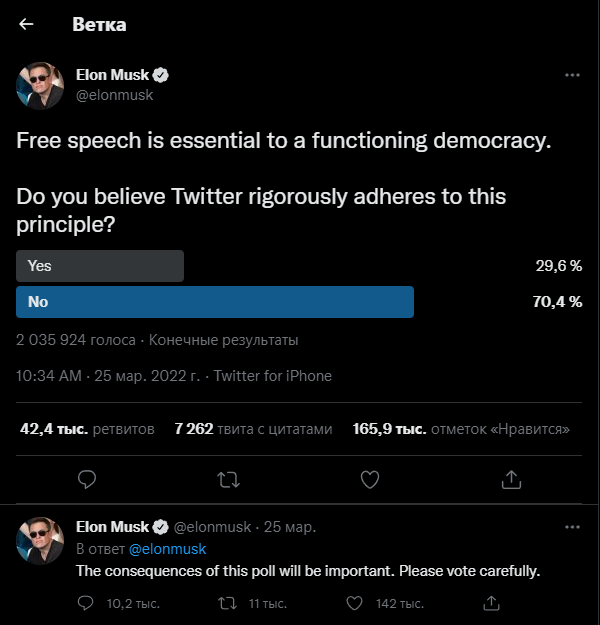Retweet the 'Please vote carefully' reply
Screen dimensions: 600x625
[228, 603]
